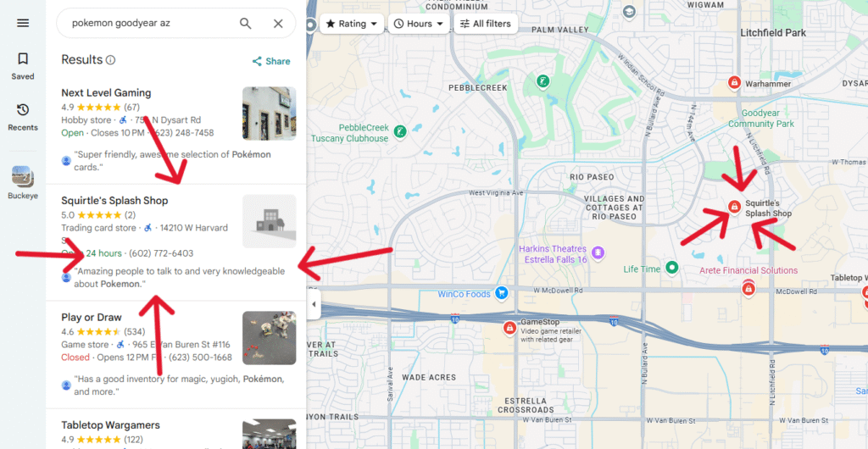
Task: Click the reviewer avatar beside "Has a good inventory"
Action: [66, 385]
